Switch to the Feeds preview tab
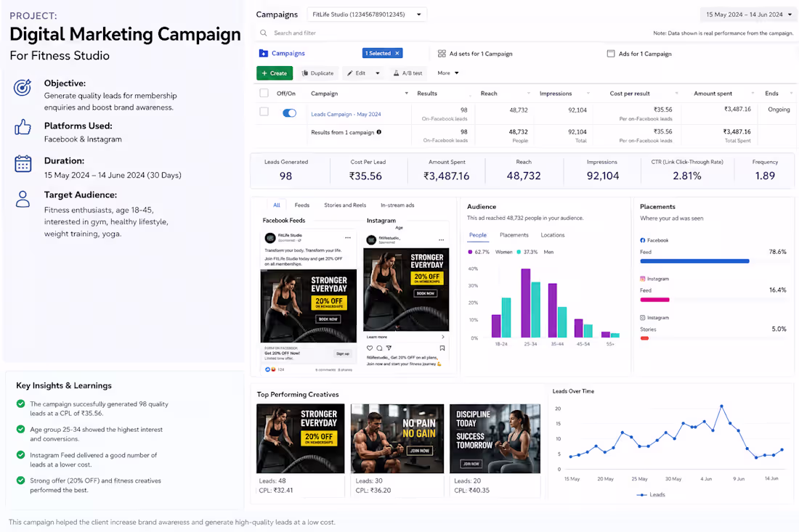Image resolution: width=799 pixels, height=532 pixels. coord(301,205)
